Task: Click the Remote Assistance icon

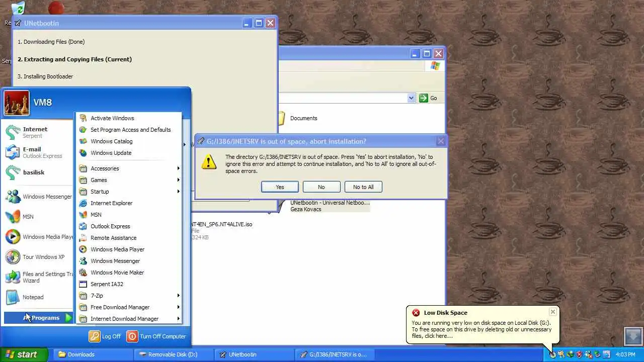Action: [83, 238]
